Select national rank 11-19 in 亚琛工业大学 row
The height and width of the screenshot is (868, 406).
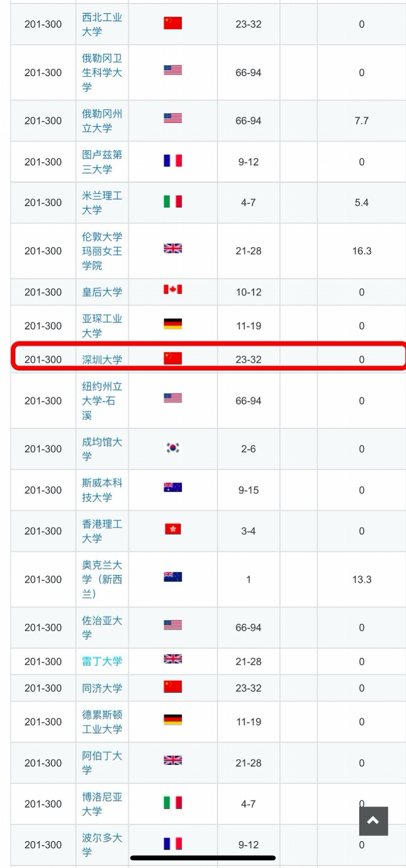tap(249, 326)
